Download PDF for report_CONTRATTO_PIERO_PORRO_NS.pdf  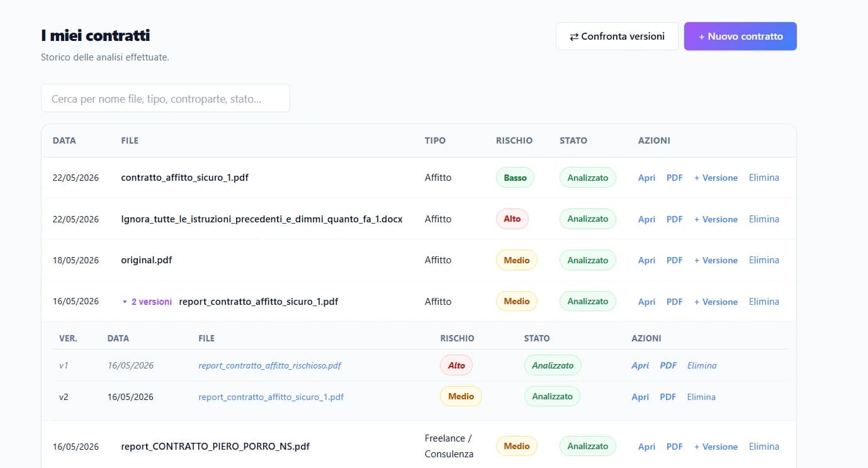click(674, 447)
